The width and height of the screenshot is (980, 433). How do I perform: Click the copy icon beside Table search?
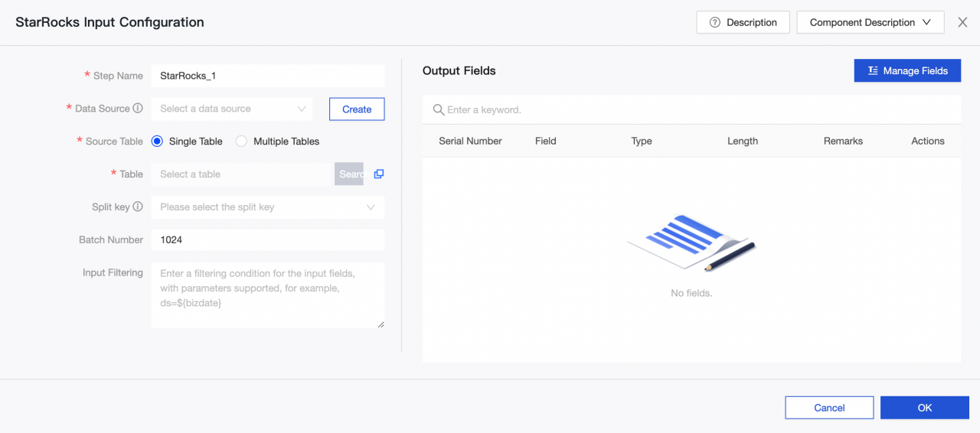click(x=378, y=174)
